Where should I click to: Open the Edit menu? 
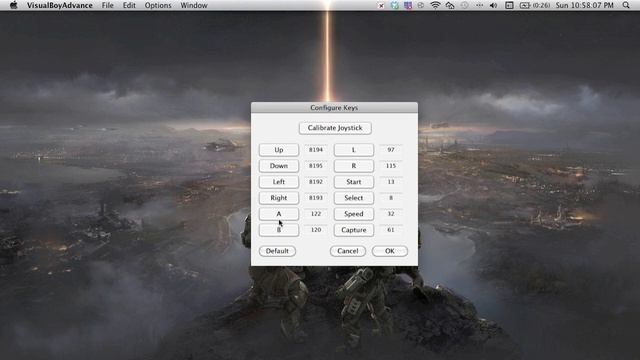(129, 5)
